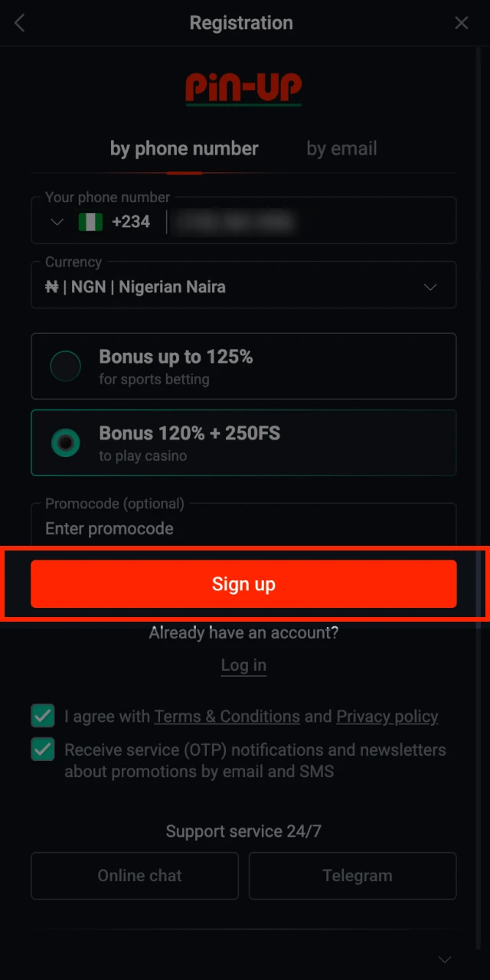Expand the chevron at the bottom of the page
The image size is (490, 980).
pyautogui.click(x=444, y=959)
